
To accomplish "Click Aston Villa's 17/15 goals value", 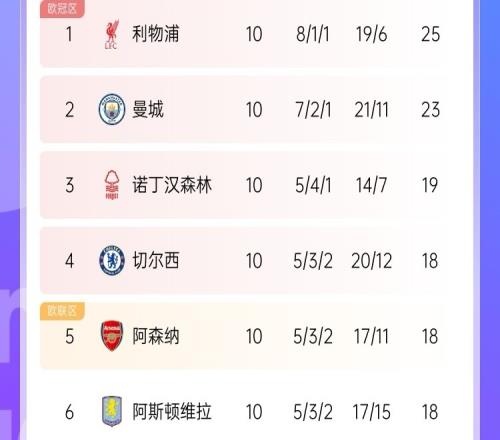I will coord(371,412).
